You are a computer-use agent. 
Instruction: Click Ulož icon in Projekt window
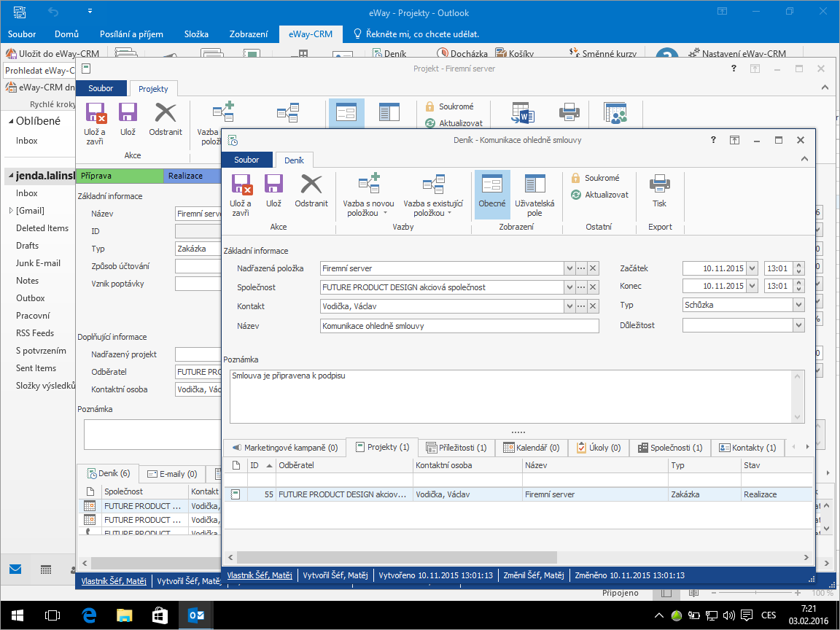click(128, 120)
